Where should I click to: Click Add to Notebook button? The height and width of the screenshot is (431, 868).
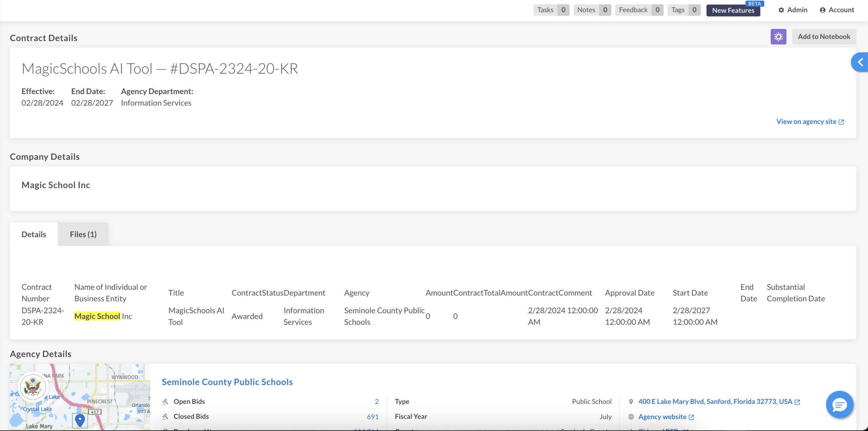point(824,37)
